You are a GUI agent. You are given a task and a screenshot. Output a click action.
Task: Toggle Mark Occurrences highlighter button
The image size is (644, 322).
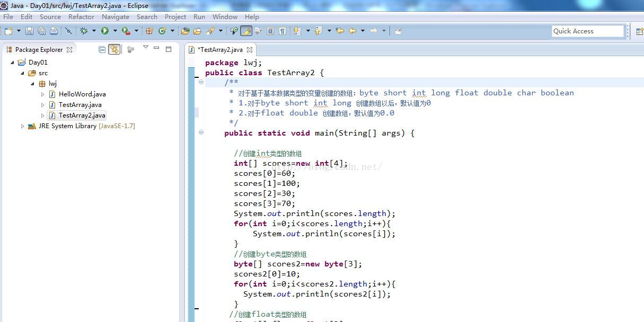tap(246, 31)
